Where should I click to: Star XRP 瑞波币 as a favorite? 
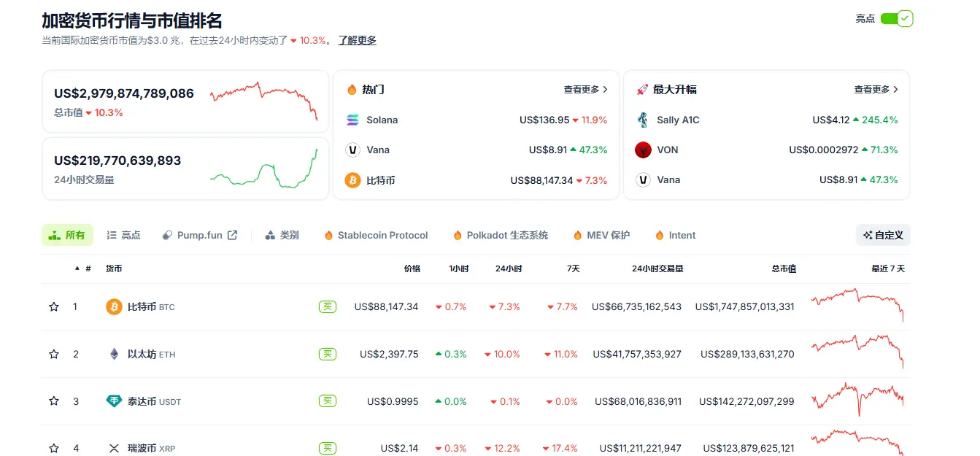(x=54, y=448)
